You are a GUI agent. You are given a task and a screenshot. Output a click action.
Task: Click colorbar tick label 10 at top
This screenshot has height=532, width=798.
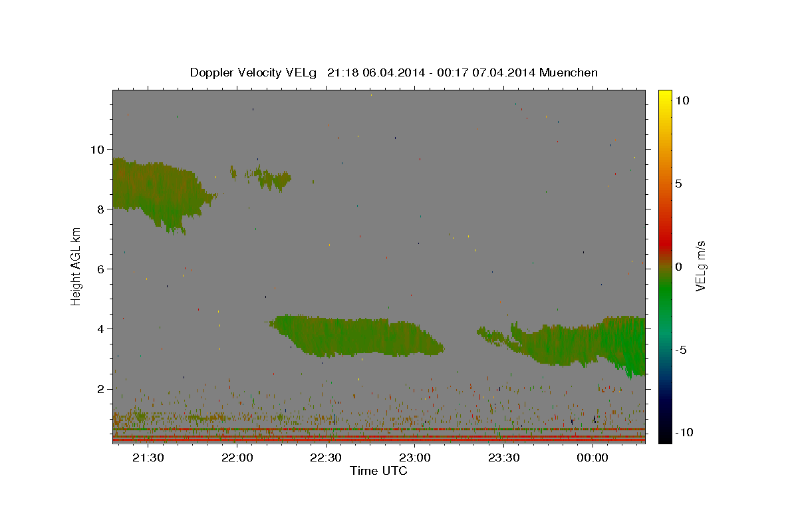click(x=682, y=100)
